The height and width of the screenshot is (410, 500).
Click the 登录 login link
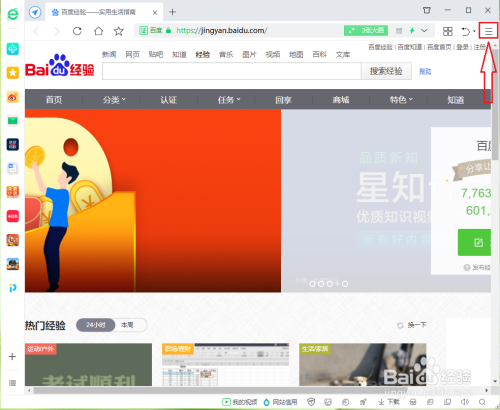click(x=462, y=47)
